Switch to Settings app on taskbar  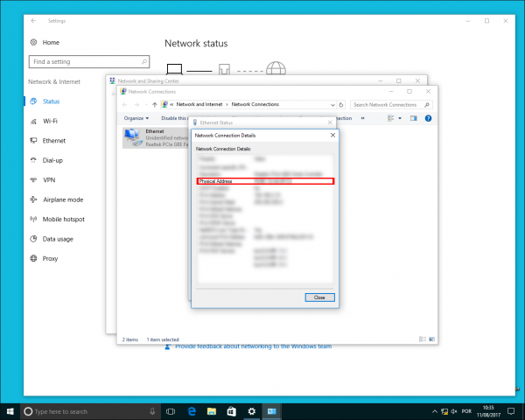[x=251, y=411]
